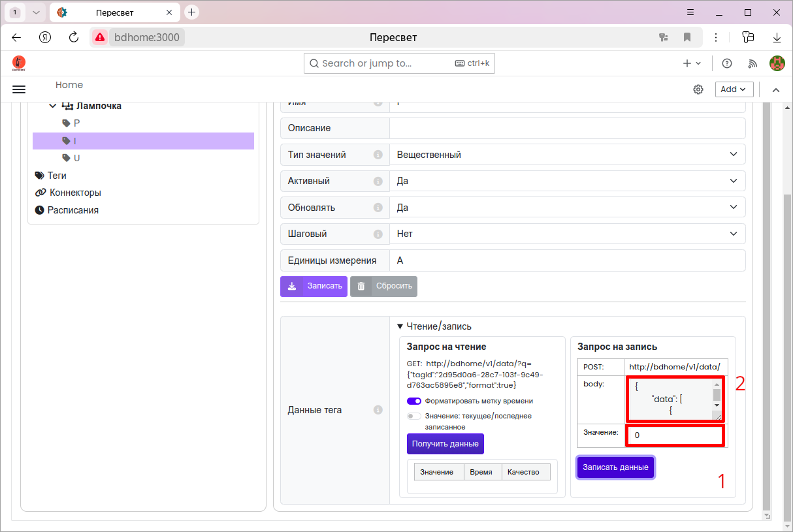Show info hint for Обновлять

(378, 208)
